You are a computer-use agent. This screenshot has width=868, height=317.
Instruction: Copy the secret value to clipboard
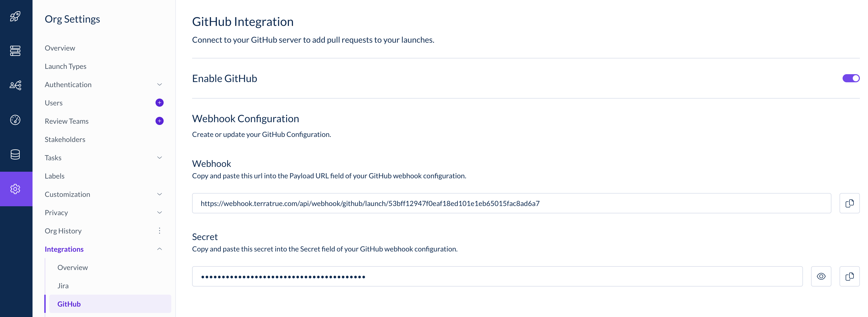[849, 276]
